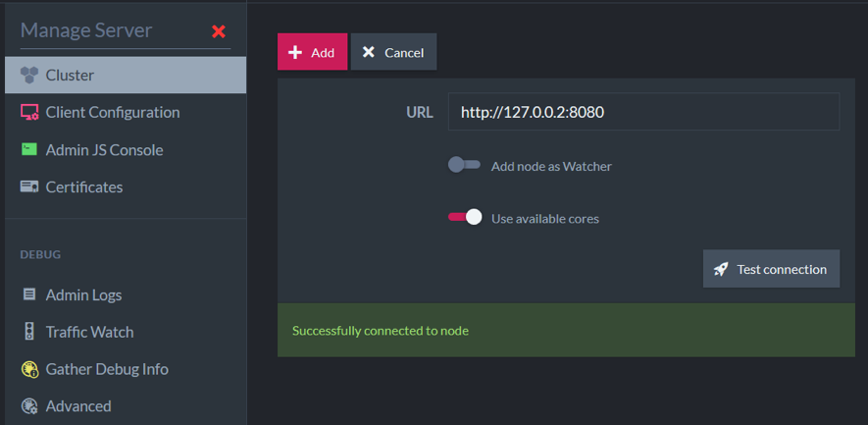
Task: Disable the Use available cores toggle
Action: coord(464,218)
